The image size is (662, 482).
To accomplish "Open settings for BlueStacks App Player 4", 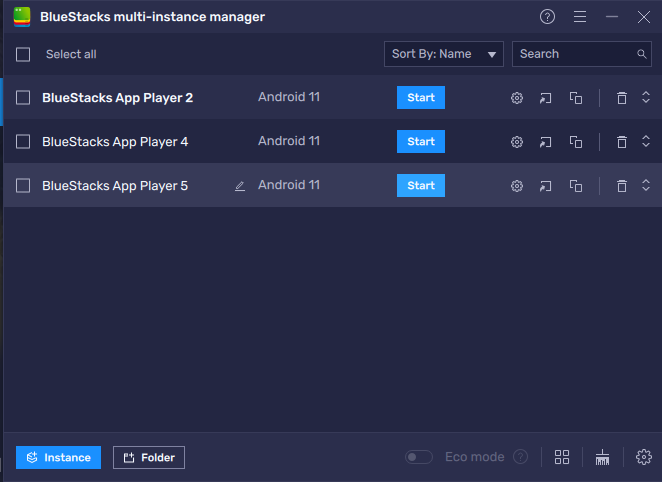I will pyautogui.click(x=517, y=142).
